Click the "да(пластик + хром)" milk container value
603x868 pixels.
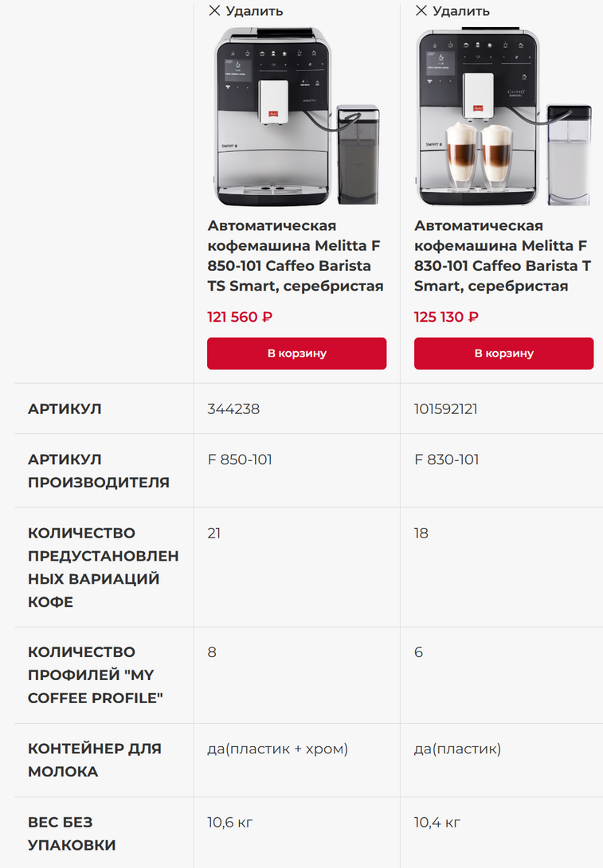(x=278, y=749)
